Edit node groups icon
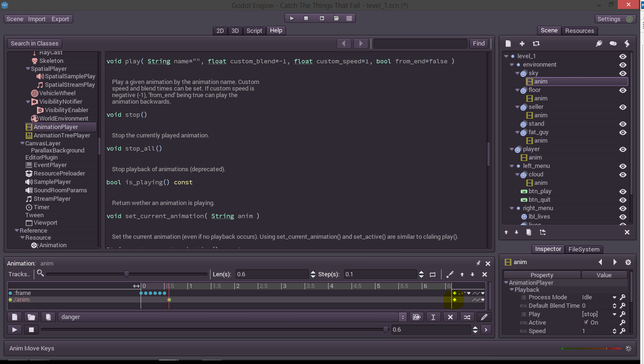This screenshot has height=364, width=644. (613, 43)
